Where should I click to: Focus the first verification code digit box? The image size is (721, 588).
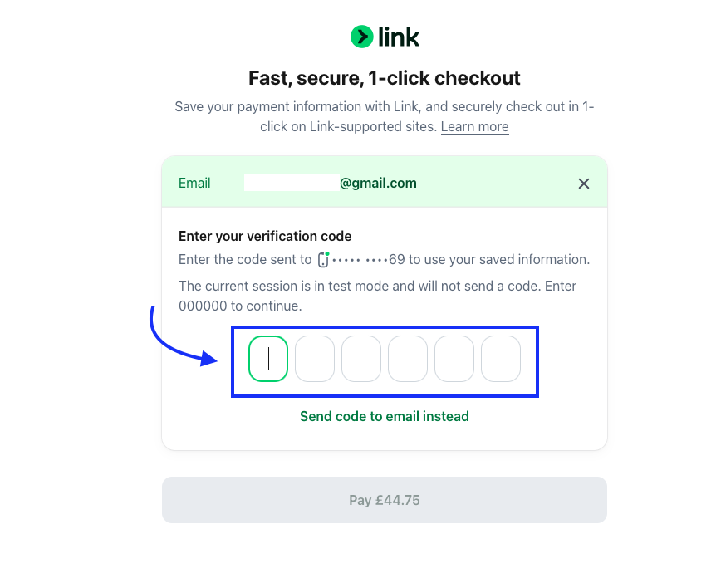coord(268,359)
